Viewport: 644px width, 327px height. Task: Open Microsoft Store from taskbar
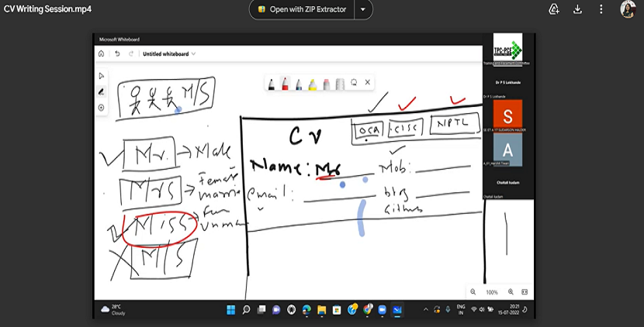coord(337,310)
